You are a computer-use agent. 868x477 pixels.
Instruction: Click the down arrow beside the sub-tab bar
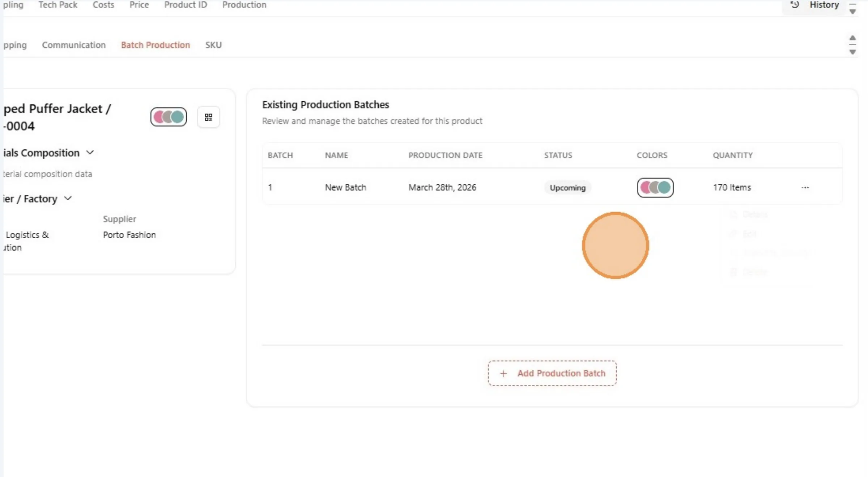[852, 52]
